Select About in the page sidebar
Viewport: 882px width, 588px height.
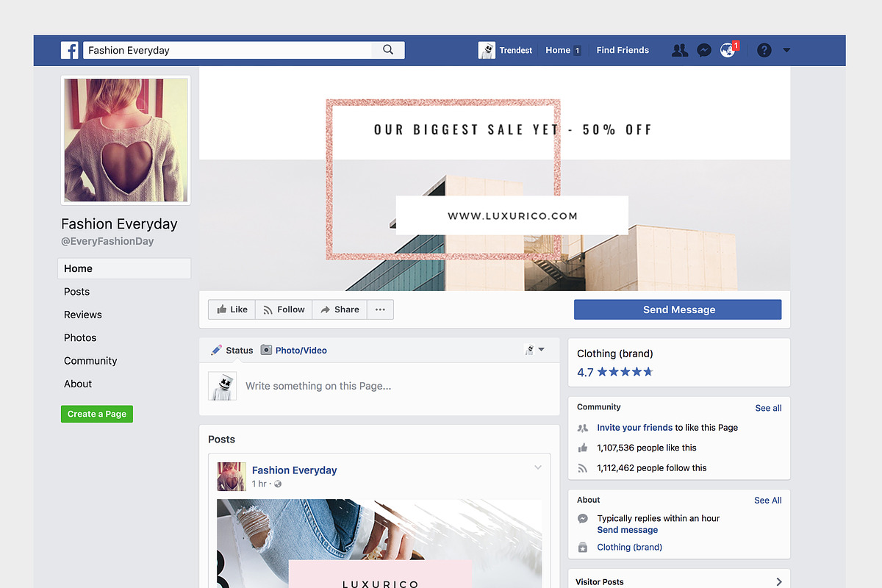pos(78,384)
